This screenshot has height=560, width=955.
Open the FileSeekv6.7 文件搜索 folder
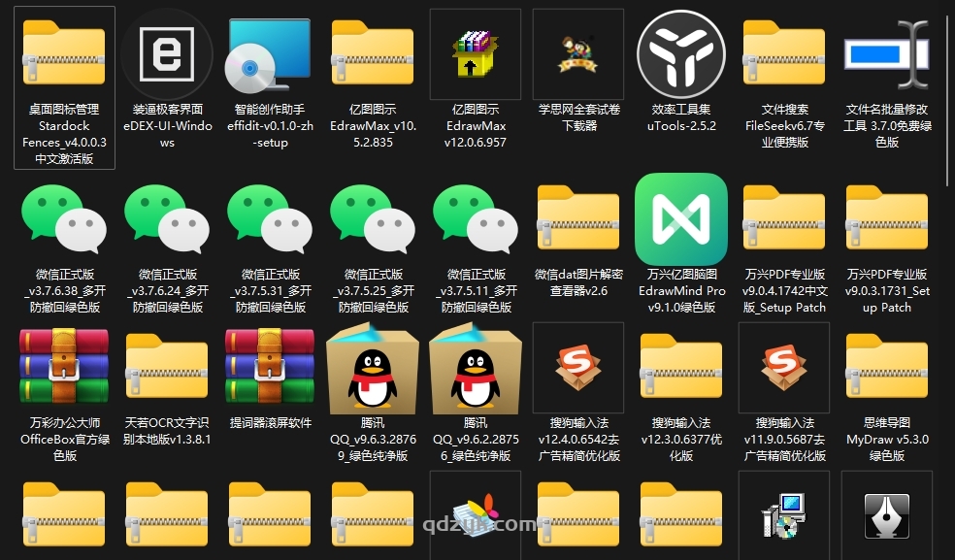click(783, 53)
